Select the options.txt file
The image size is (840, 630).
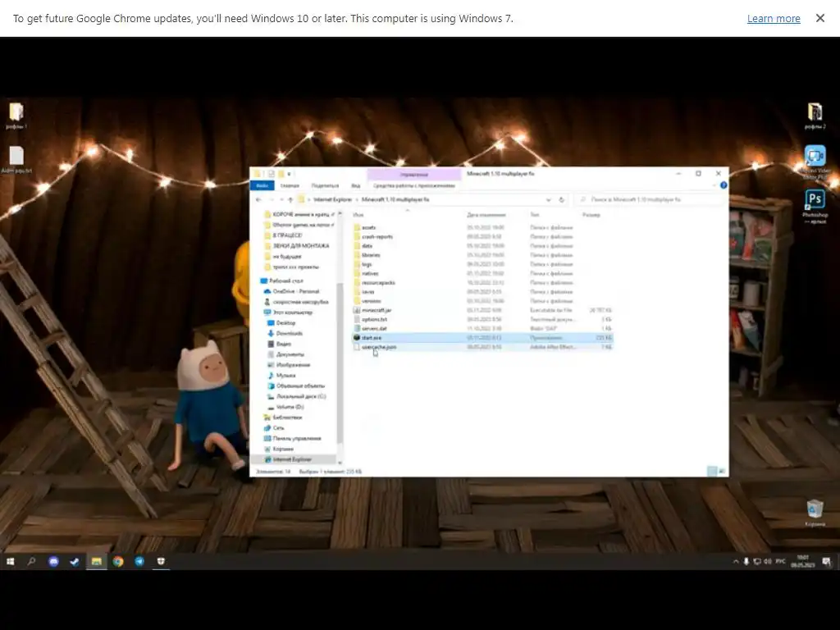374,319
